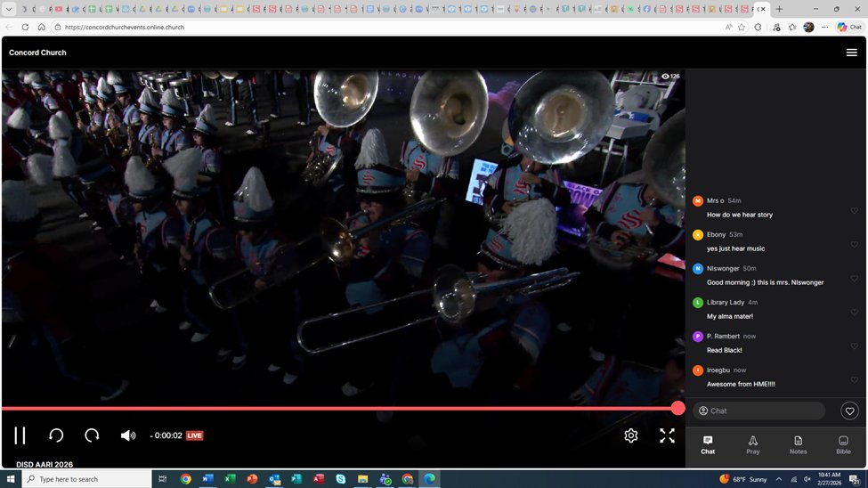
Task: Open the browser home page icon
Action: click(x=42, y=27)
